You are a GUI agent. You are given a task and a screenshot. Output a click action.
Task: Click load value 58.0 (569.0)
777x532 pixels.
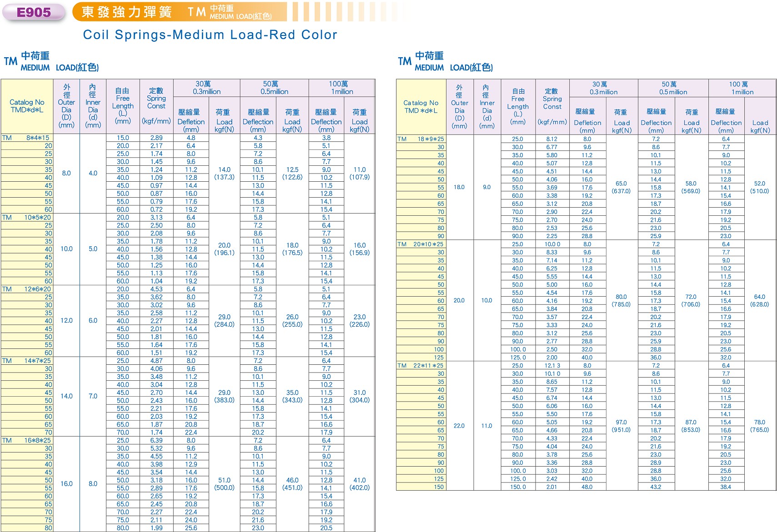(x=691, y=187)
